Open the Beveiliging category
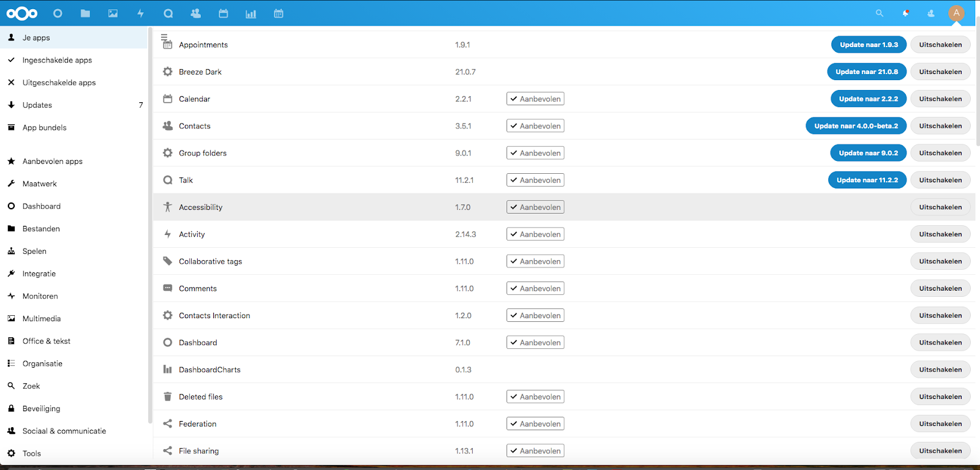 coord(73,409)
